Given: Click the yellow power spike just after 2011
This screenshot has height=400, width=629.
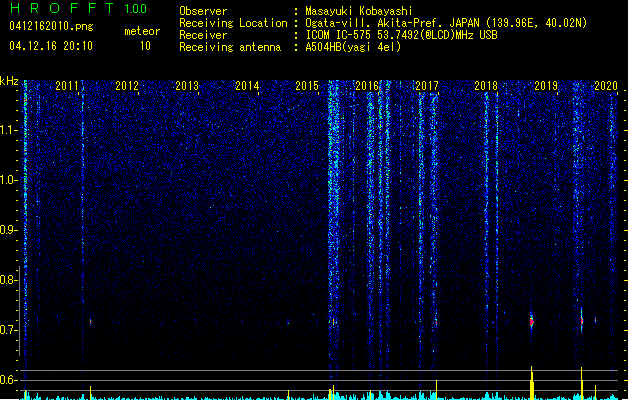Looking at the screenshot, I should point(91,393).
